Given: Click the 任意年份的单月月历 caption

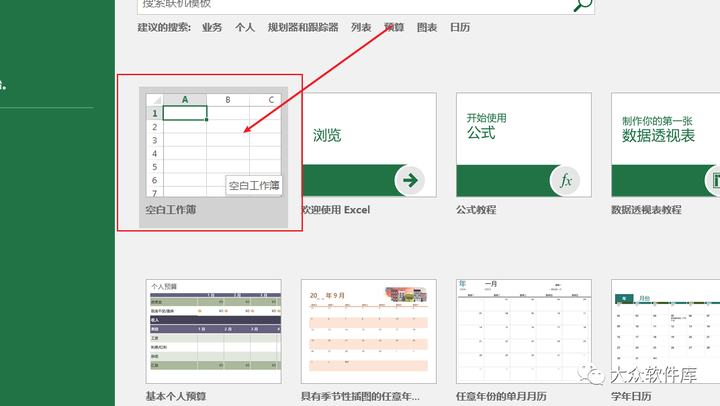Looking at the screenshot, I should tap(501, 396).
